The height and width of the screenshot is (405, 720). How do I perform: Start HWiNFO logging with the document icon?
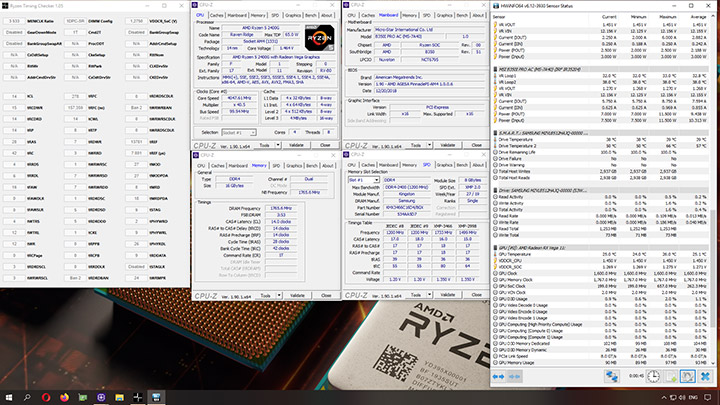point(670,377)
